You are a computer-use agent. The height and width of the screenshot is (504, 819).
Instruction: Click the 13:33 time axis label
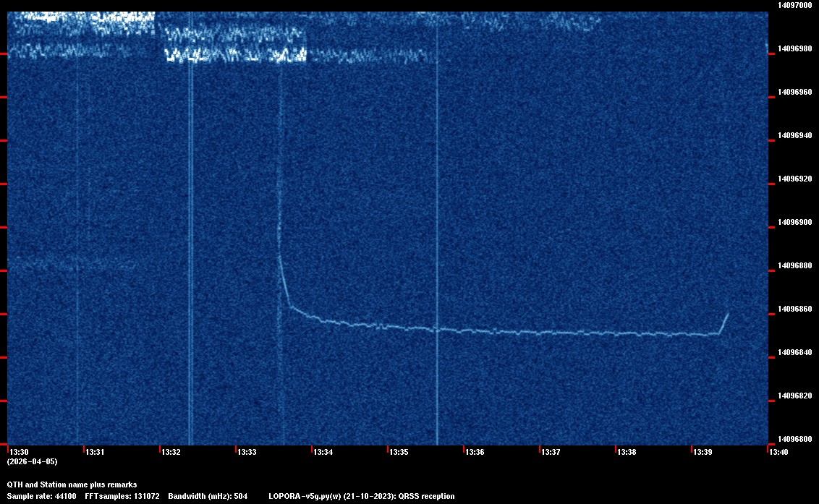(x=247, y=452)
